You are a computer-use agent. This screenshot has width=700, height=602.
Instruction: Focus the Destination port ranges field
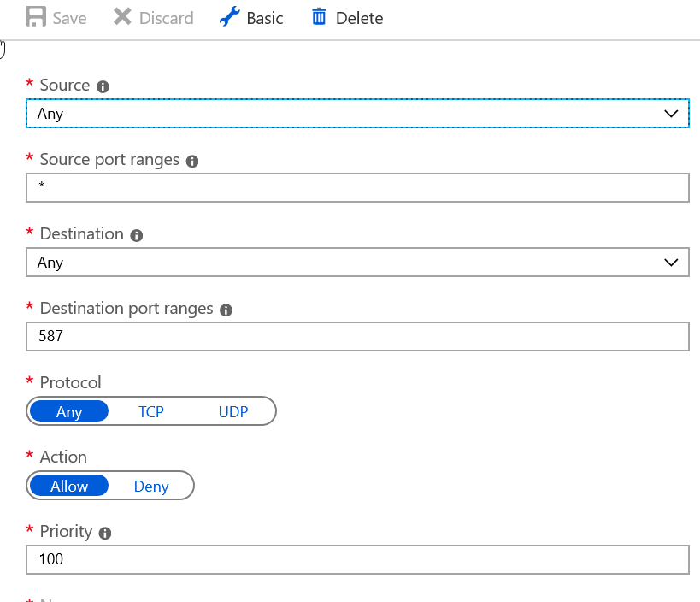[x=357, y=337]
